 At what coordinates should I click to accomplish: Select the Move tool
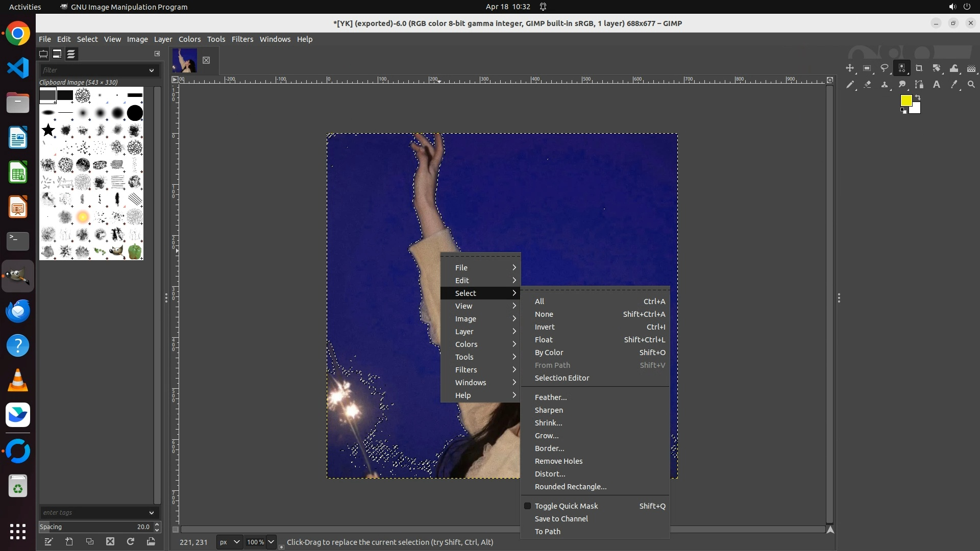(x=850, y=68)
